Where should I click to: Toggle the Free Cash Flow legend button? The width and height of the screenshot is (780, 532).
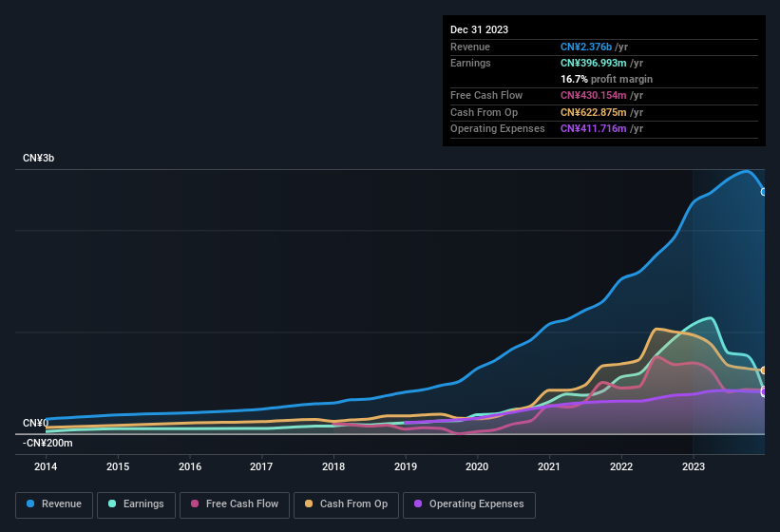235,504
